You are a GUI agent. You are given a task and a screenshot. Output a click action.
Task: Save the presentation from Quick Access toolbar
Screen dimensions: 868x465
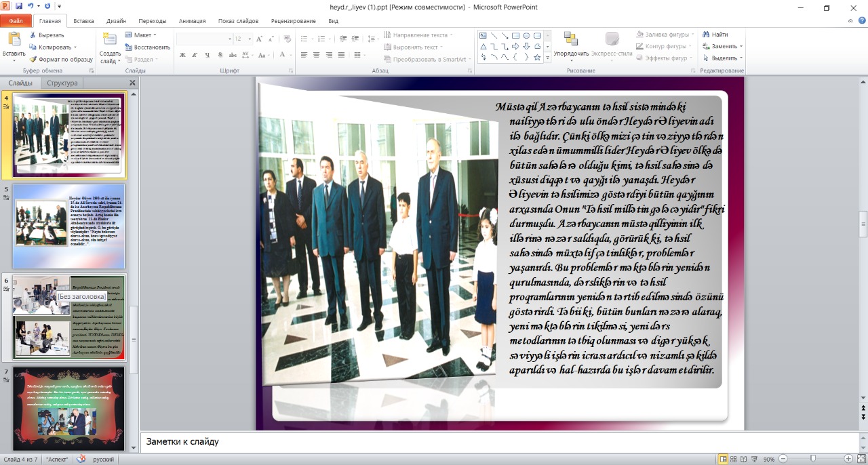coord(18,6)
